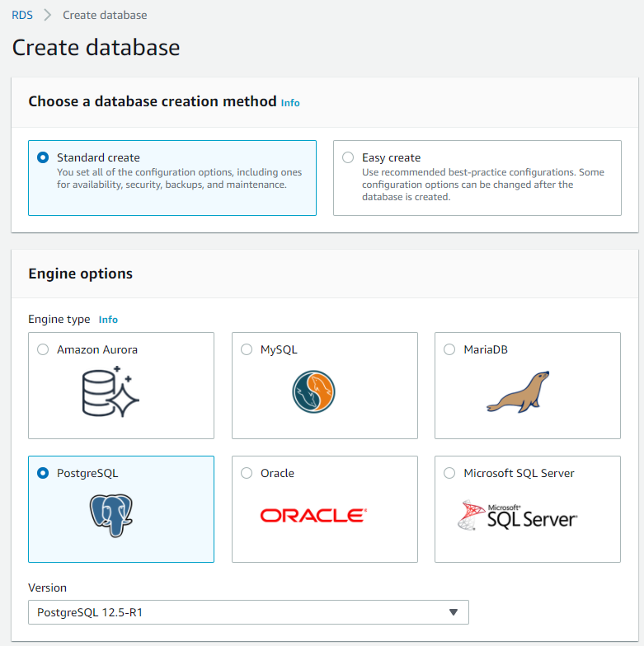Click the Amazon Aurora database sparkle icon

point(111,391)
